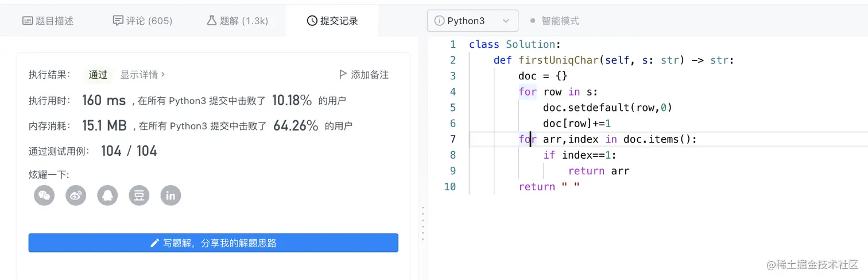Share result to Weibo
This screenshot has width=868, height=280.
tap(76, 195)
